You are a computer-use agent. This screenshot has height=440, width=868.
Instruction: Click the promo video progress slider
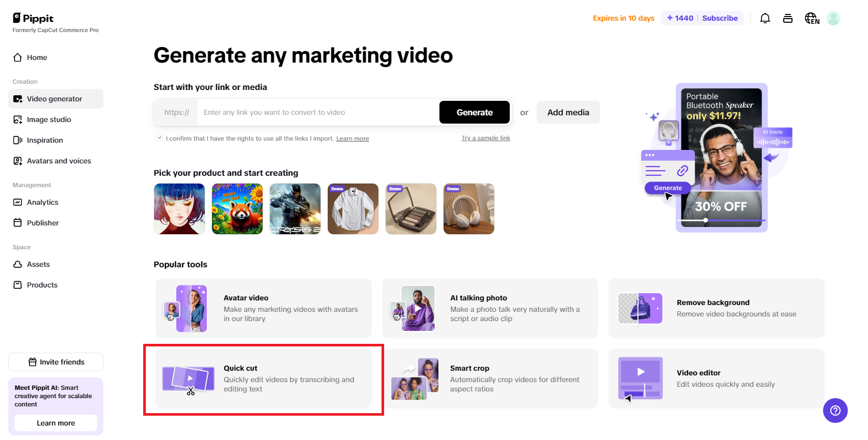point(721,220)
